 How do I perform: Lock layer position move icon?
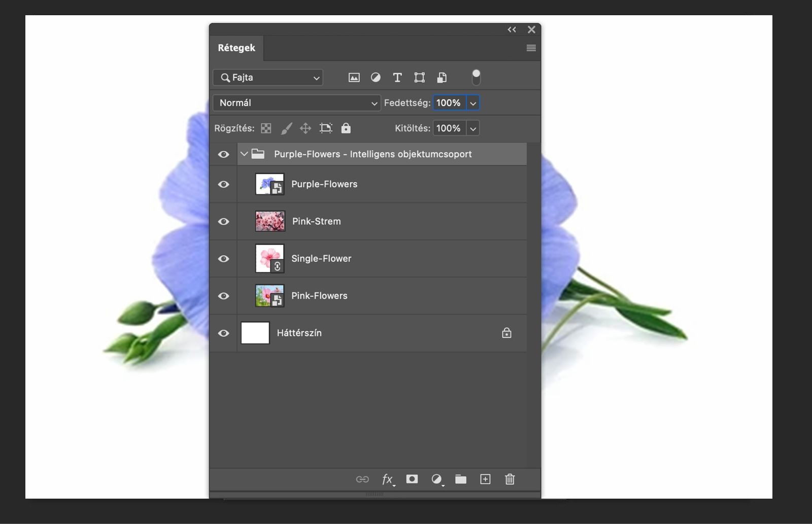pos(306,128)
